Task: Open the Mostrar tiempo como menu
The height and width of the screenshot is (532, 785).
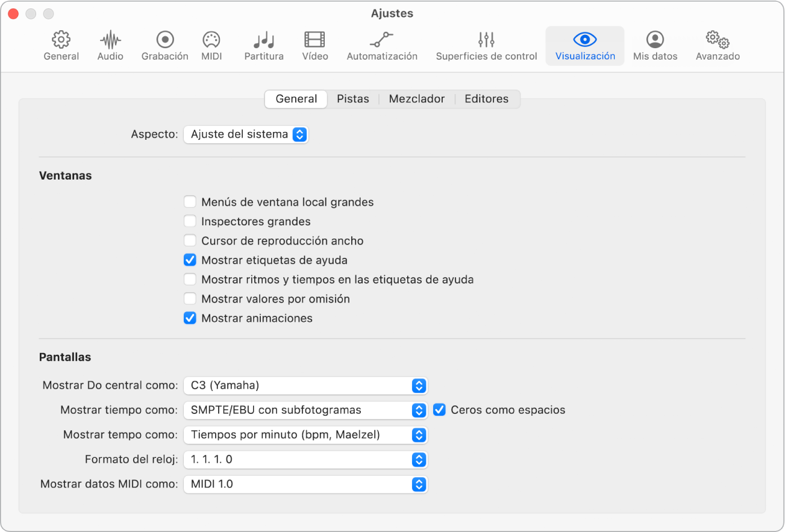Action: (305, 410)
